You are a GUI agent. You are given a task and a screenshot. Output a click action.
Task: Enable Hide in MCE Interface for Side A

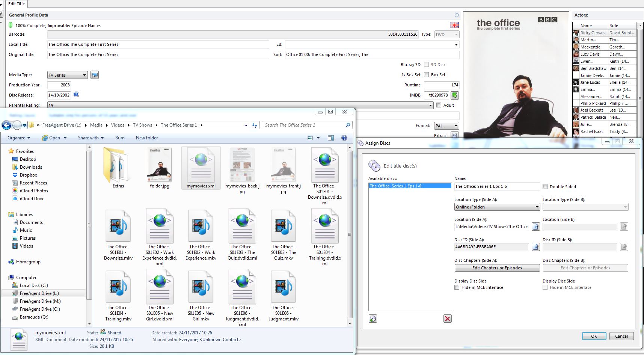[x=457, y=287]
